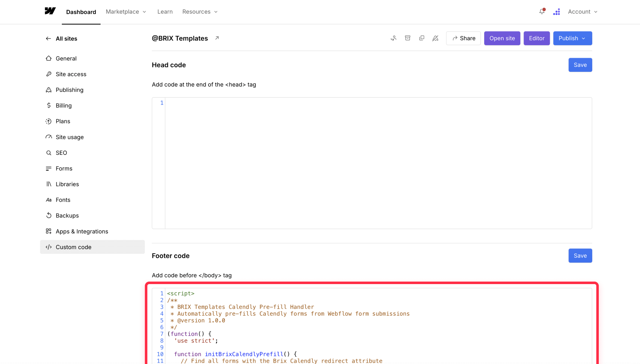Click the 'use strict' code line
This screenshot has height=364, width=640.
point(196,341)
